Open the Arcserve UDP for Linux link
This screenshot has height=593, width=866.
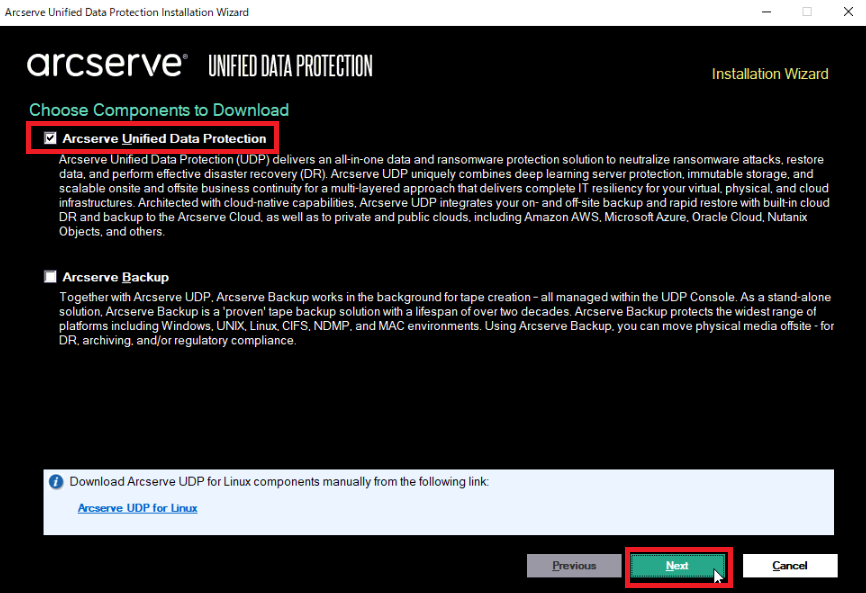[138, 508]
